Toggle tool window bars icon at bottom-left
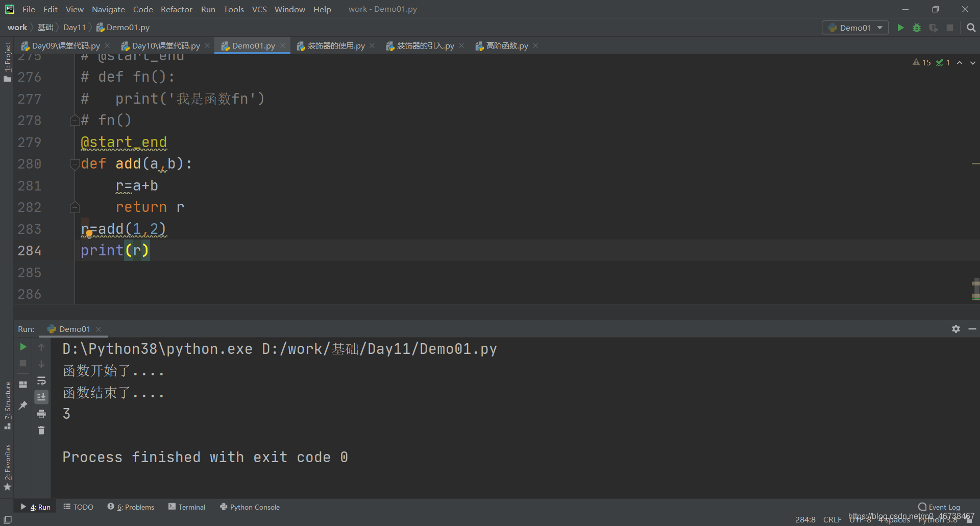The height and width of the screenshot is (526, 980). 8,519
